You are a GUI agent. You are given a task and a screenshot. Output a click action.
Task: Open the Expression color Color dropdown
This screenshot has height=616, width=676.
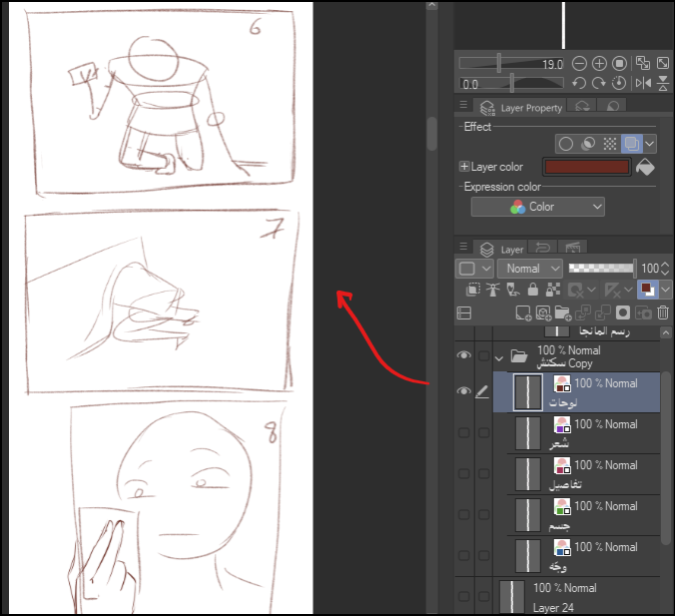pyautogui.click(x=537, y=207)
